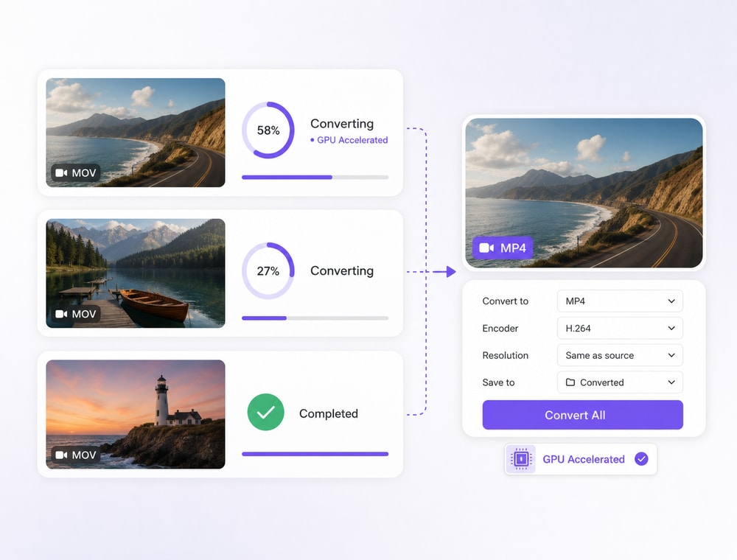
Task: Open the MP4 output preview image
Action: (x=584, y=193)
